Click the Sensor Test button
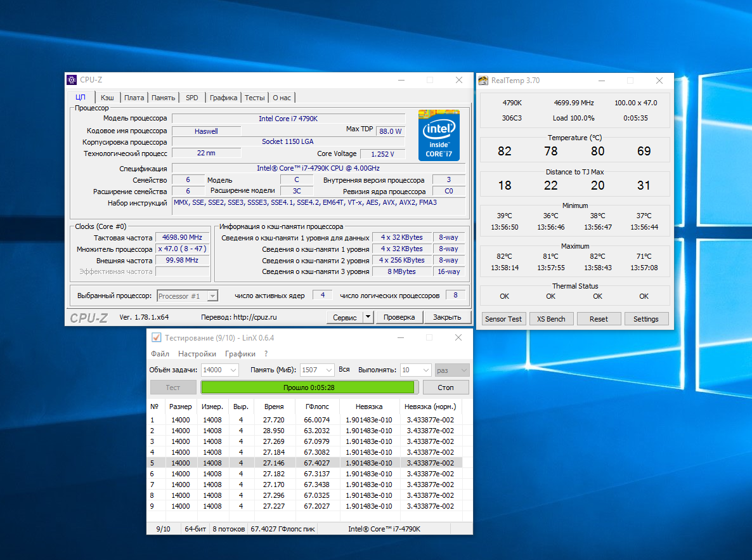 tap(503, 319)
